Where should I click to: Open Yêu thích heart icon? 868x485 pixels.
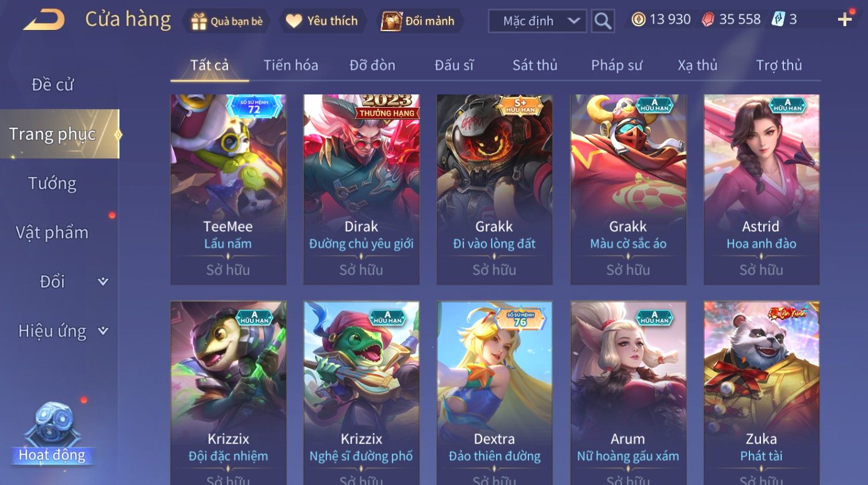(294, 21)
